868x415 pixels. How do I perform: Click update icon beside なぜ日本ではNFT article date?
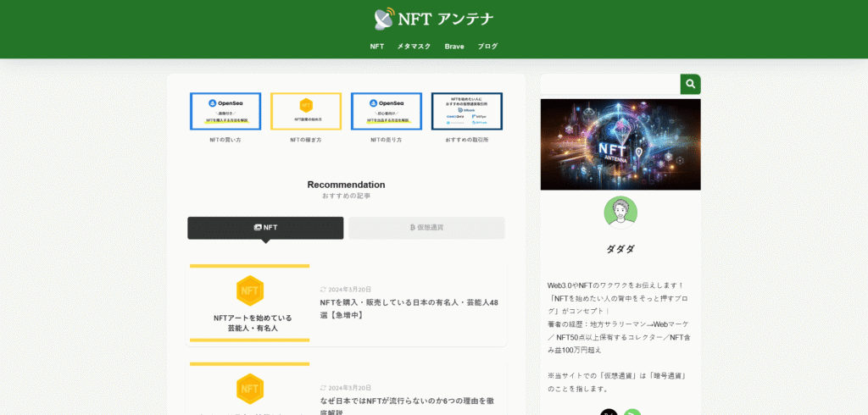click(x=323, y=388)
